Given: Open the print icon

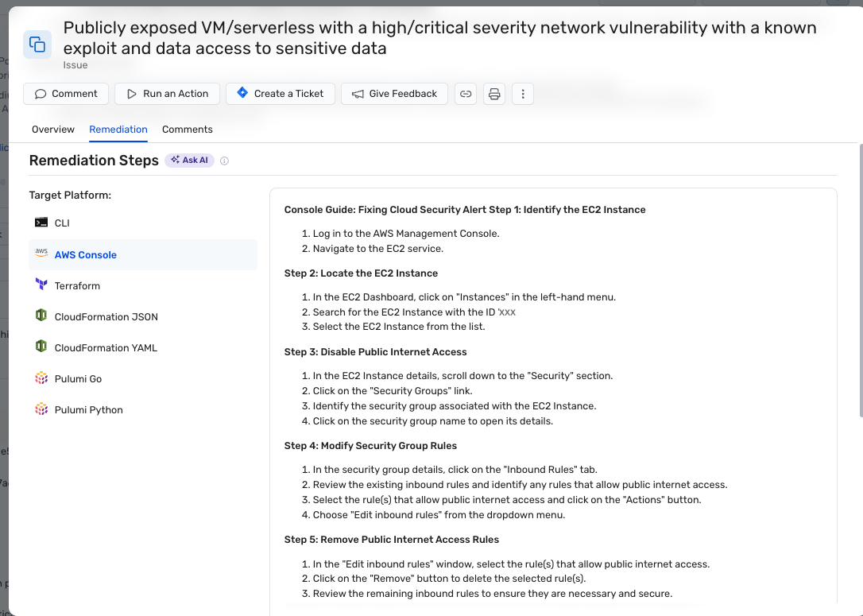Looking at the screenshot, I should click(494, 93).
